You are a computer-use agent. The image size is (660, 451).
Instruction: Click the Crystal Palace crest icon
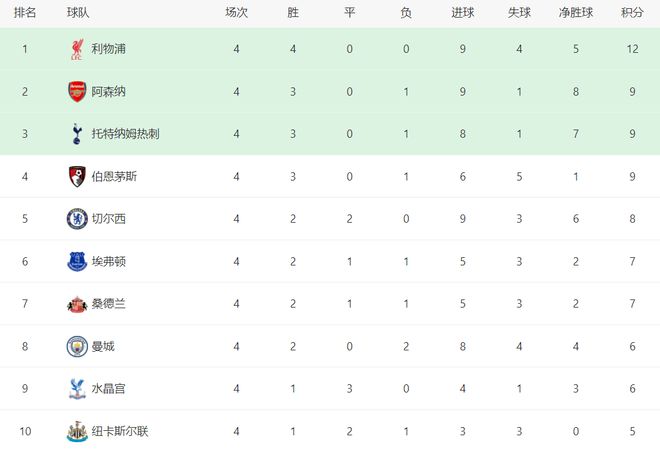[76, 389]
